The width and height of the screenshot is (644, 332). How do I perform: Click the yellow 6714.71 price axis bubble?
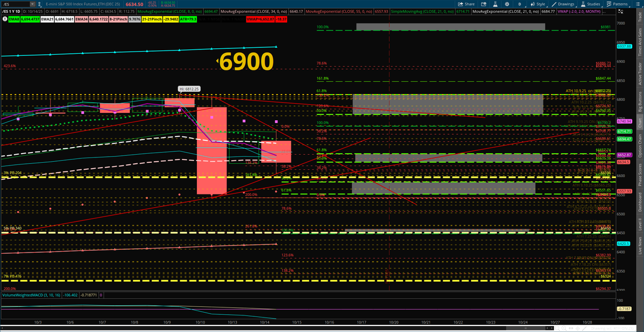pyautogui.click(x=624, y=131)
